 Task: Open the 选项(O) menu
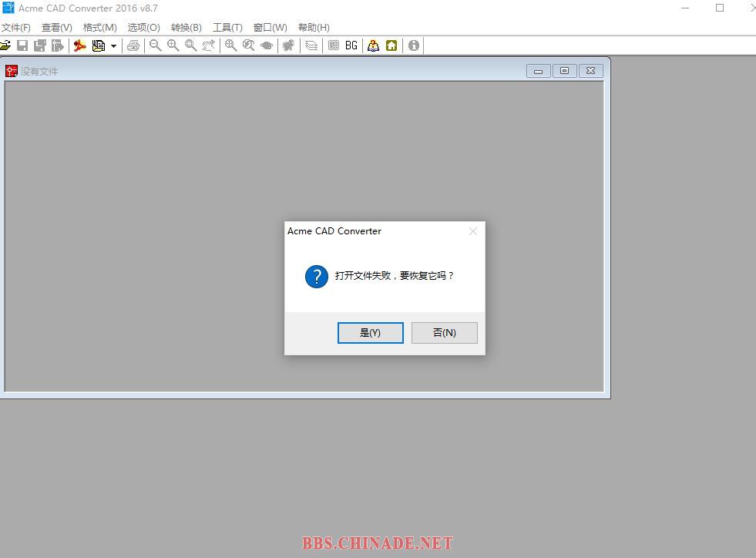pyautogui.click(x=143, y=28)
